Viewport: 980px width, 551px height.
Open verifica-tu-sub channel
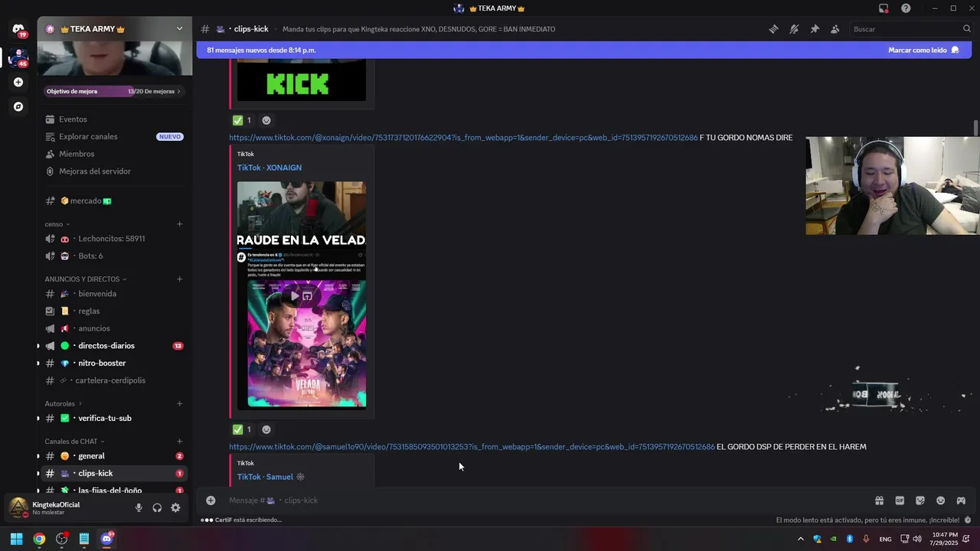click(115, 418)
